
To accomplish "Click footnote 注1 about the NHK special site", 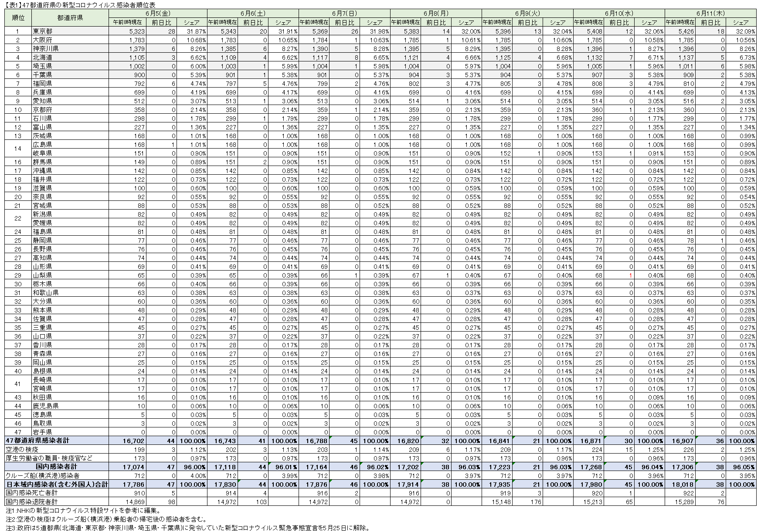I will pyautogui.click(x=83, y=511).
